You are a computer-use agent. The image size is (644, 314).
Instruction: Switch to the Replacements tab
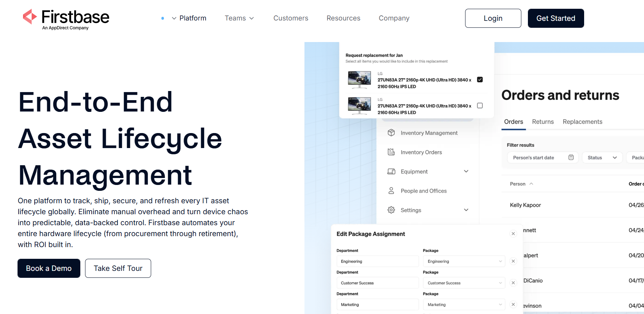click(x=582, y=122)
